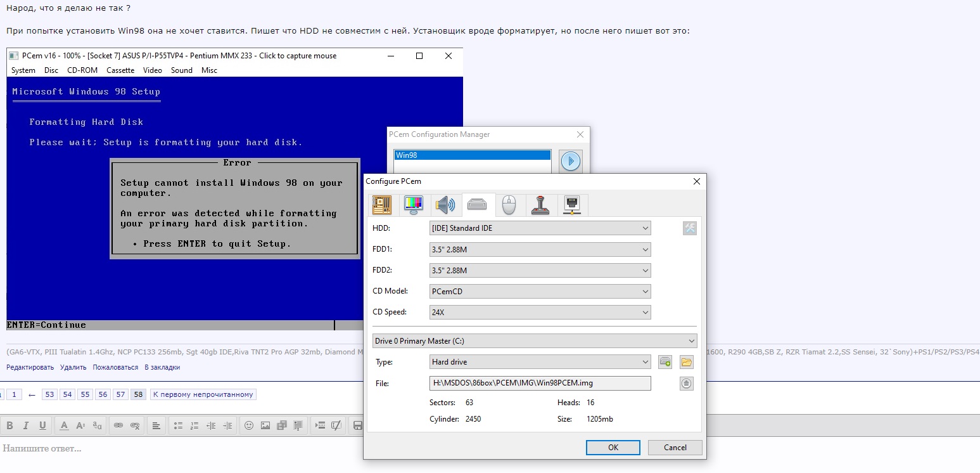Go to page 1
The width and height of the screenshot is (980, 473).
15,394
